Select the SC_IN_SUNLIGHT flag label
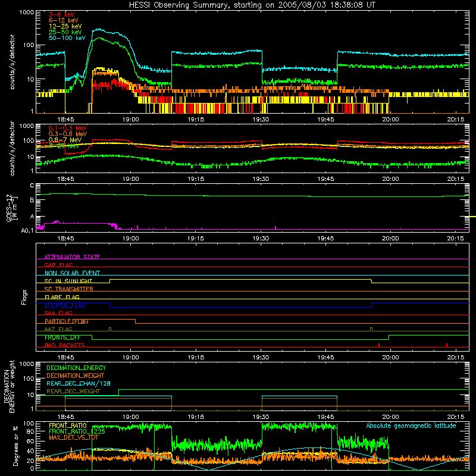 pos(68,281)
